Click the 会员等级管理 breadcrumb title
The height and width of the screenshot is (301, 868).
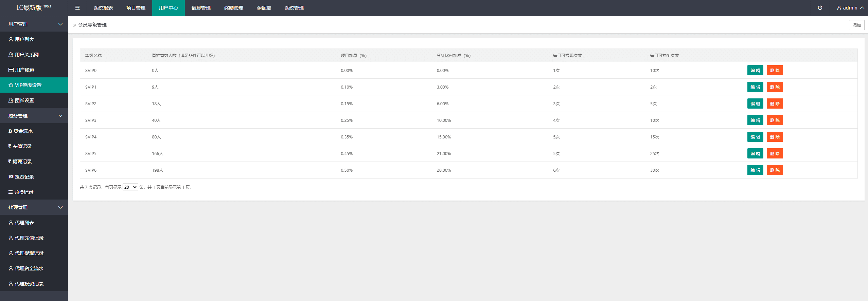point(92,25)
